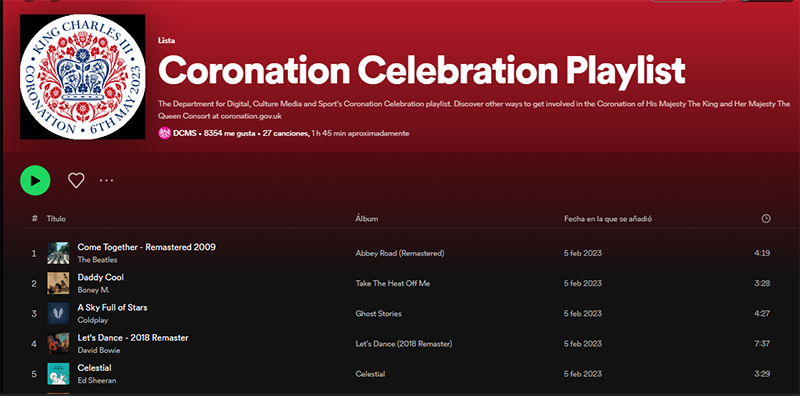This screenshot has width=800, height=396.
Task: Open the three-dots more options menu
Action: (107, 180)
